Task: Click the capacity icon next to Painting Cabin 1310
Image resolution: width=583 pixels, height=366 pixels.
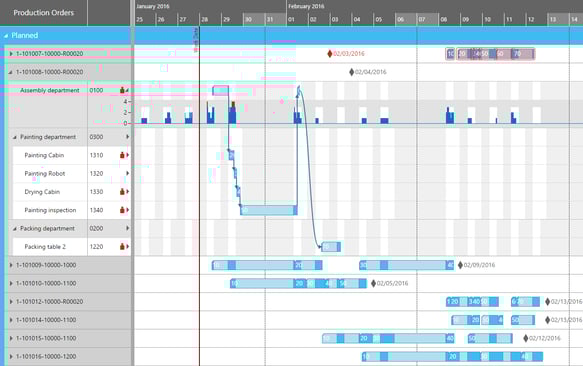Action: [122, 155]
